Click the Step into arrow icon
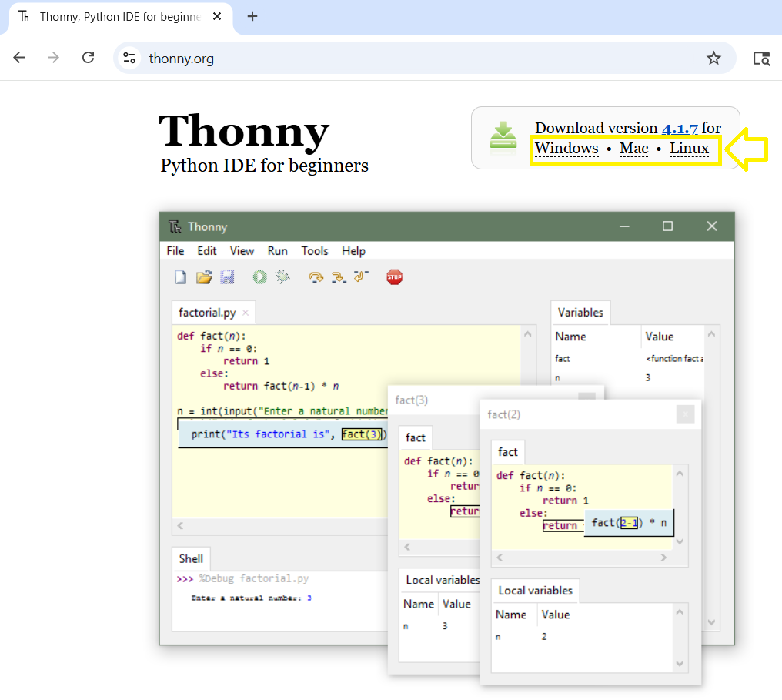 pos(338,277)
